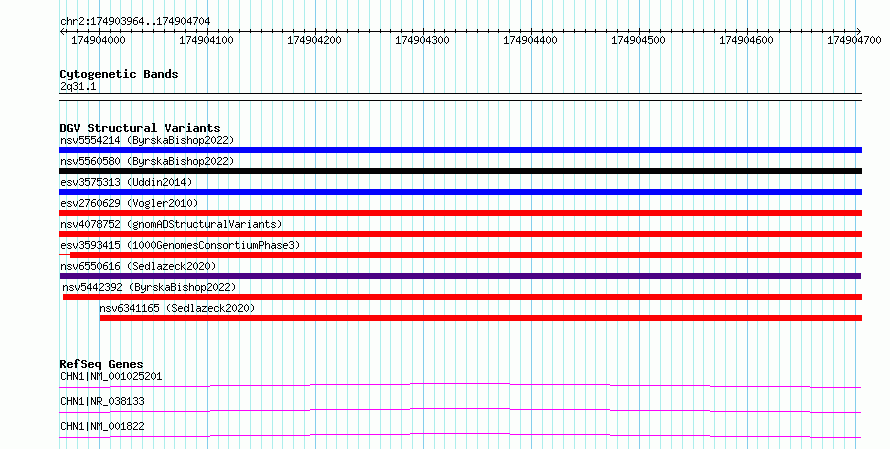The image size is (890, 449).
Task: Click the red bar under esv3593415
Action: [x=465, y=255]
